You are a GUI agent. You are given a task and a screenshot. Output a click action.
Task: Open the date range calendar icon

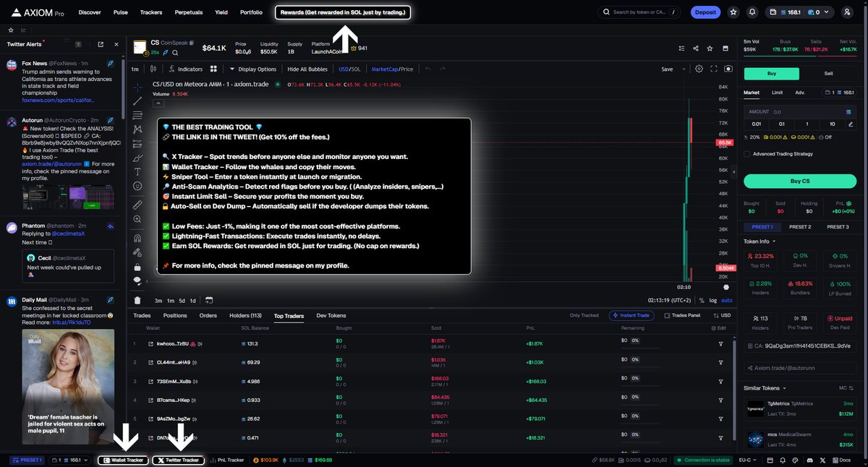point(208,300)
